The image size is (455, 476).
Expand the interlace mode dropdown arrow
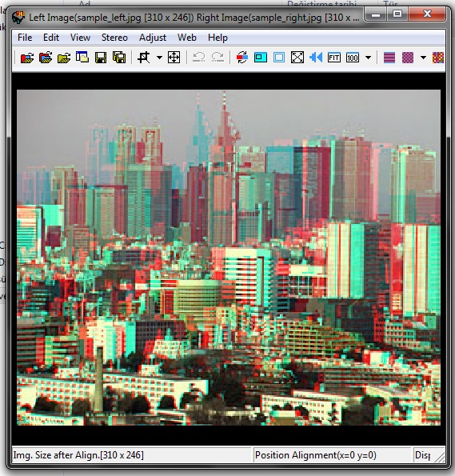click(x=423, y=58)
